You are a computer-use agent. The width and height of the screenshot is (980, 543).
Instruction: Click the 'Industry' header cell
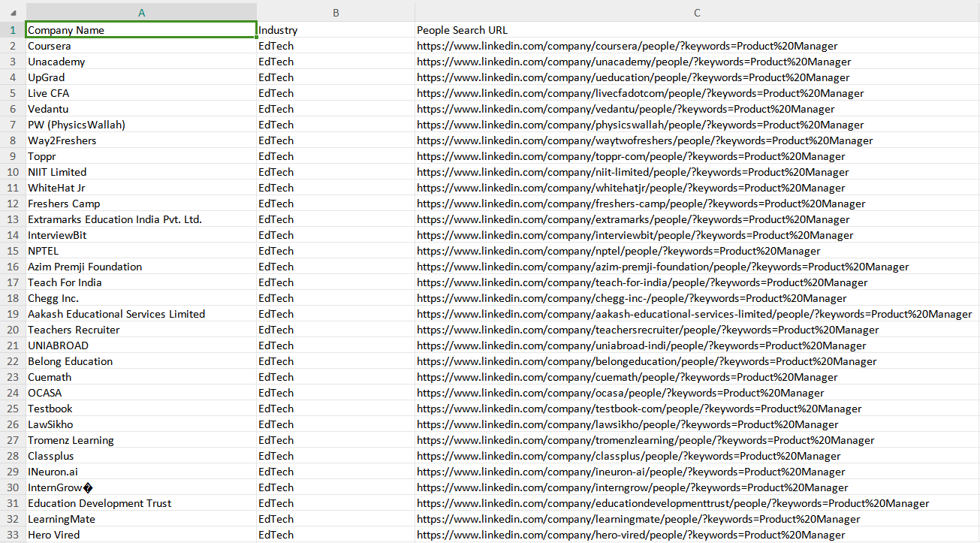pos(336,30)
